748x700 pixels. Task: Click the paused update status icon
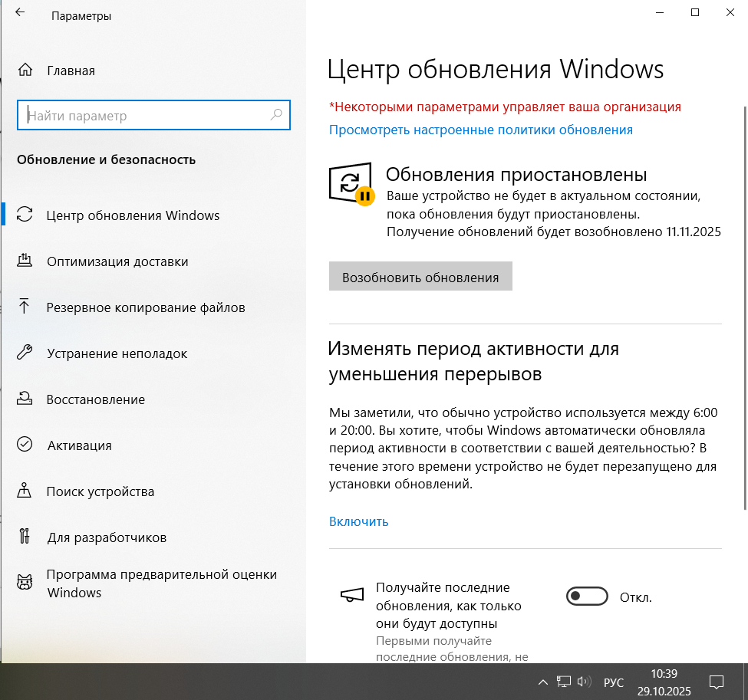click(x=351, y=185)
